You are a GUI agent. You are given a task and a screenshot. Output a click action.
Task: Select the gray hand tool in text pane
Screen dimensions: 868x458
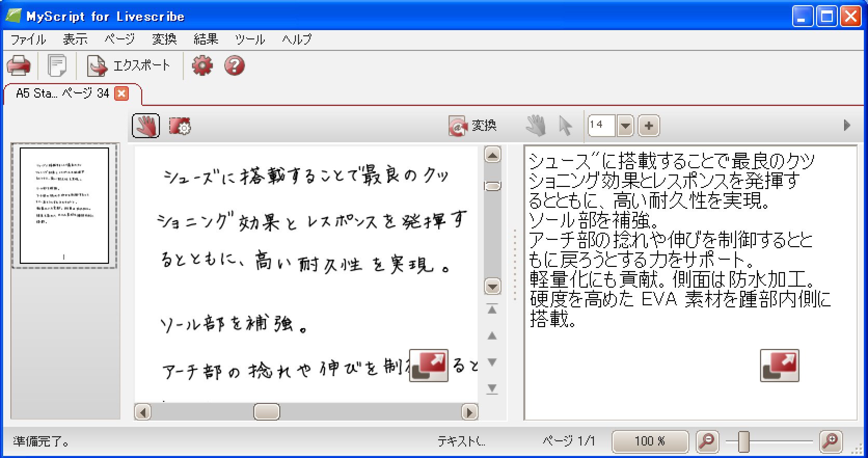536,126
